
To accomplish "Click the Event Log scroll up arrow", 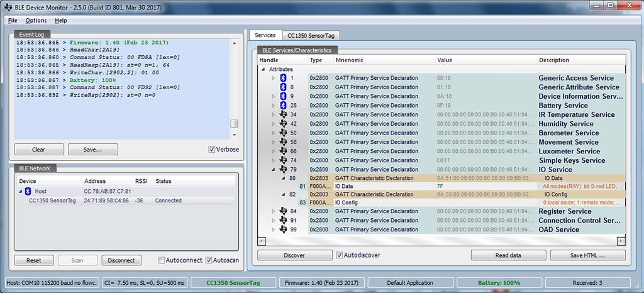I will (x=234, y=43).
